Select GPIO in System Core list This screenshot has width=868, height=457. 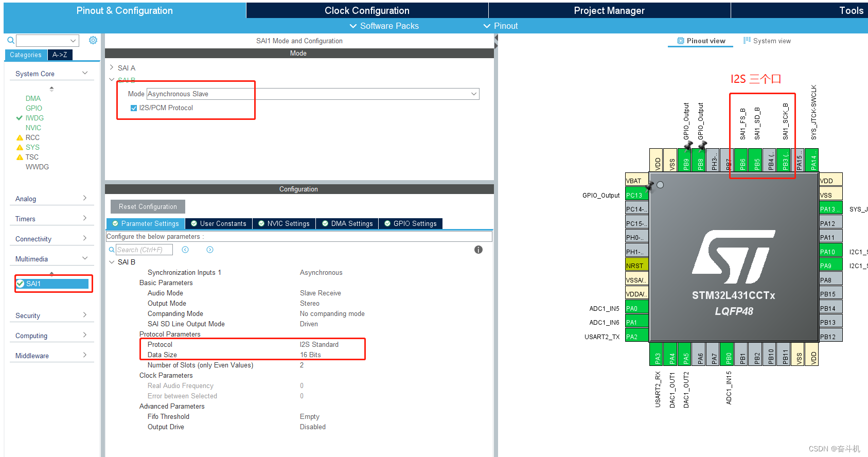tap(34, 108)
